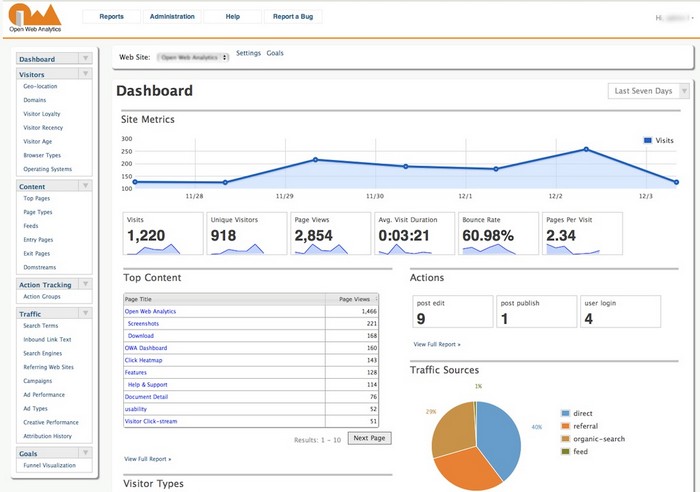
Task: Click the Visits legend color box
Action: point(648,140)
